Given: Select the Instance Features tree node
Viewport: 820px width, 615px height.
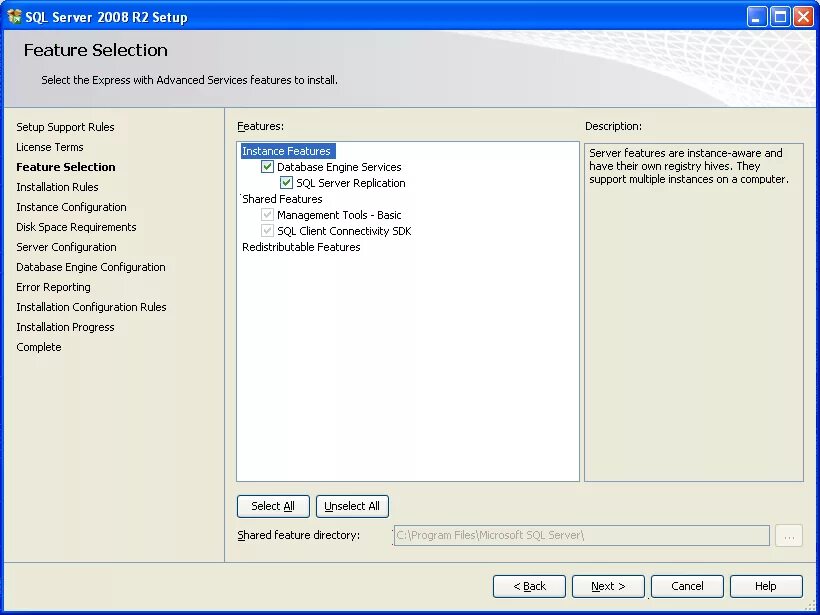Looking at the screenshot, I should pyautogui.click(x=288, y=151).
